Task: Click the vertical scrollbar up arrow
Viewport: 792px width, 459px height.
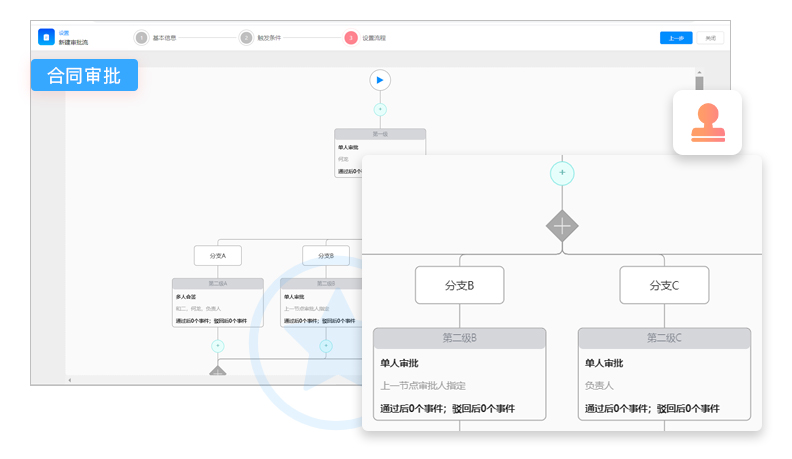Action: (699, 72)
